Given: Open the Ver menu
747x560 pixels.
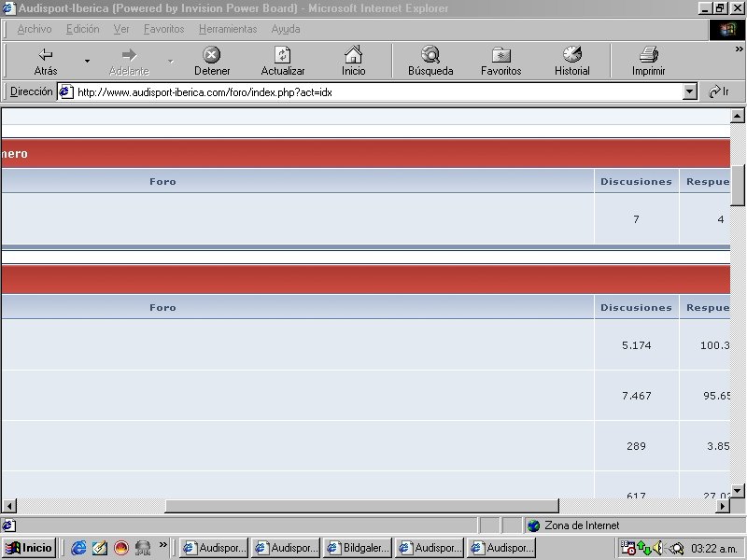Looking at the screenshot, I should point(121,29).
